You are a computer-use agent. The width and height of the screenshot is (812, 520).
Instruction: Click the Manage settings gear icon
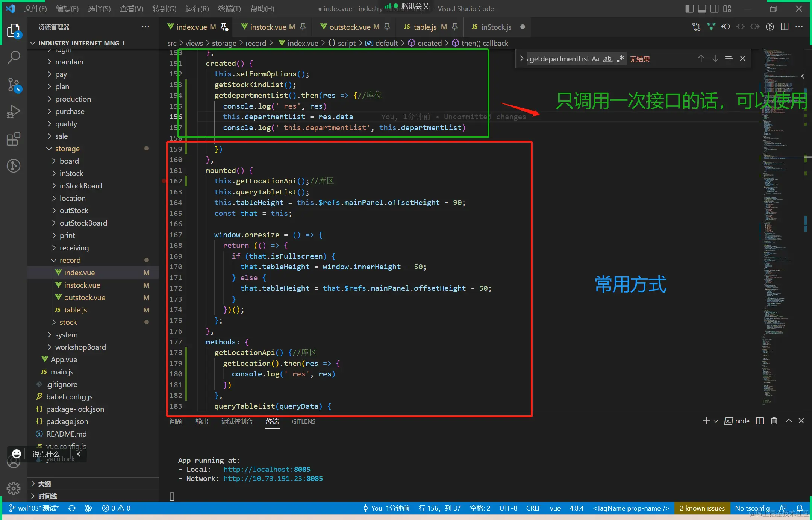(14, 488)
